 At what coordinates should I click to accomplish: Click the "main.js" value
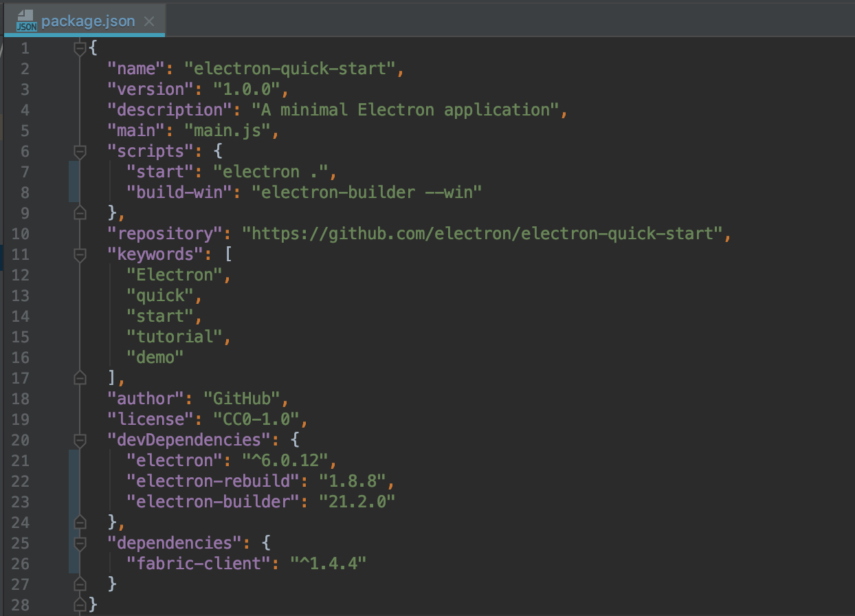(x=228, y=131)
